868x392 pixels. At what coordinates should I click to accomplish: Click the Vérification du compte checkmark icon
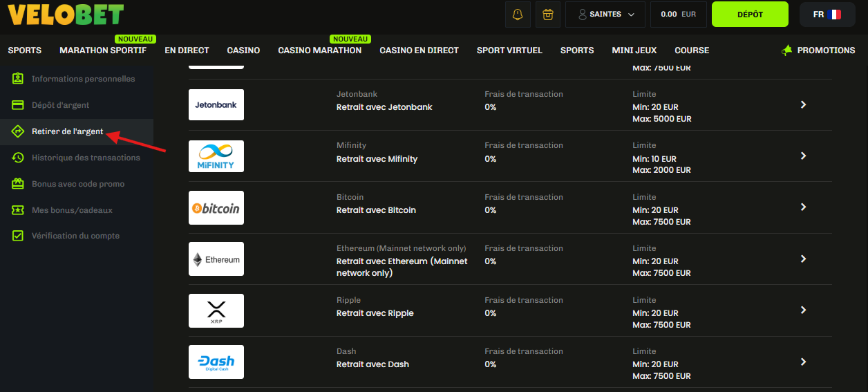pyautogui.click(x=18, y=236)
